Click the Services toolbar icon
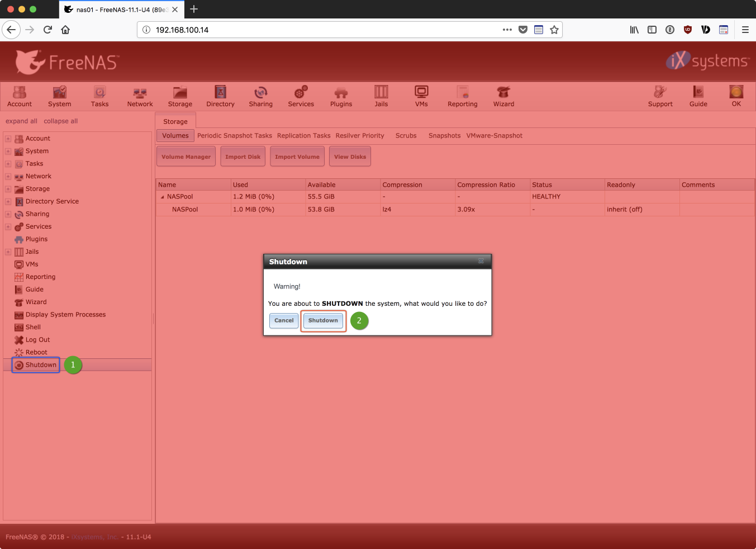 coord(301,96)
